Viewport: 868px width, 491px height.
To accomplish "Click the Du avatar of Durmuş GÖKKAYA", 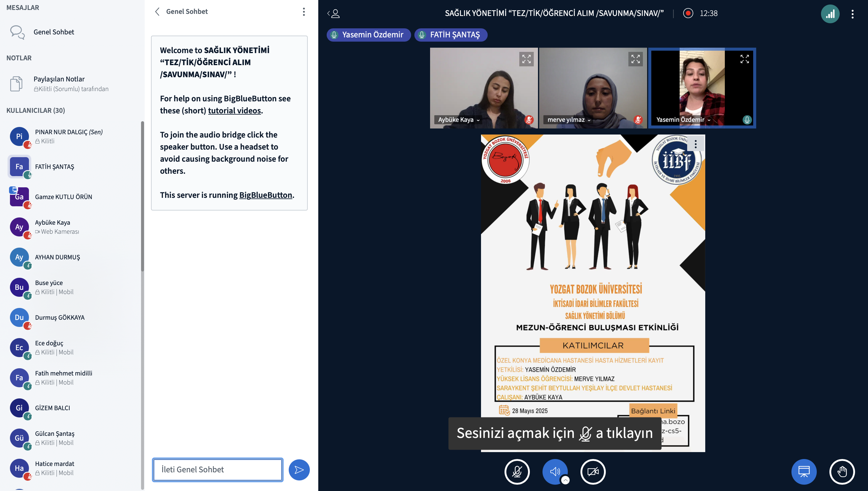I will (19, 317).
